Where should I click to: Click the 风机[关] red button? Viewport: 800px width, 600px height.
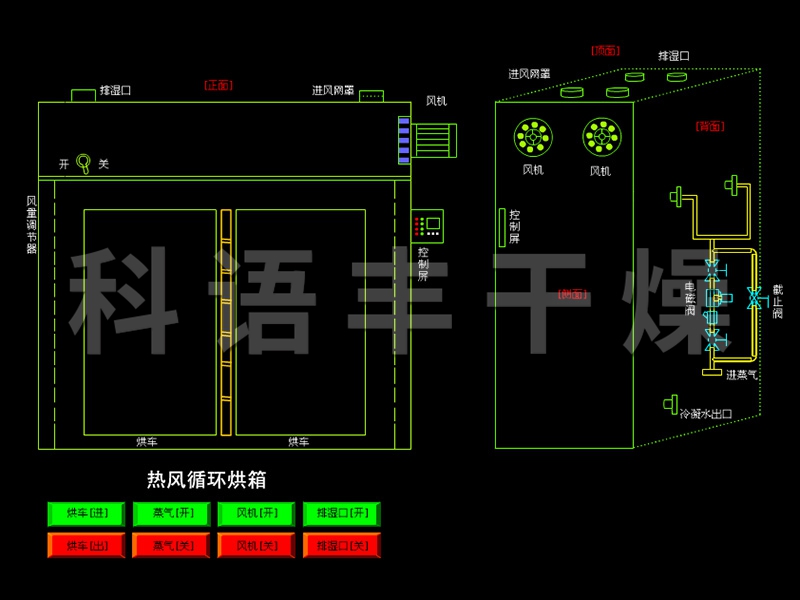pyautogui.click(x=256, y=545)
